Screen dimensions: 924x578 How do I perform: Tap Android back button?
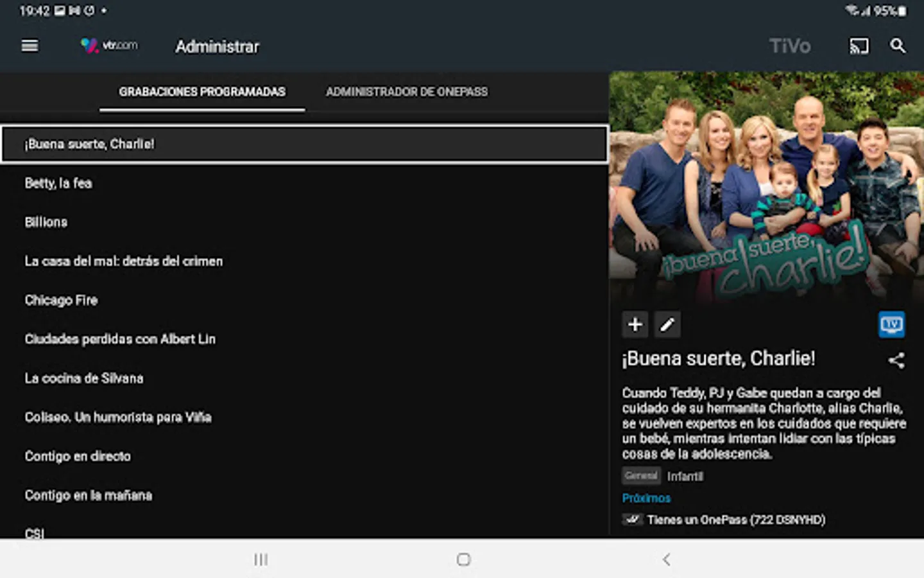[666, 559]
